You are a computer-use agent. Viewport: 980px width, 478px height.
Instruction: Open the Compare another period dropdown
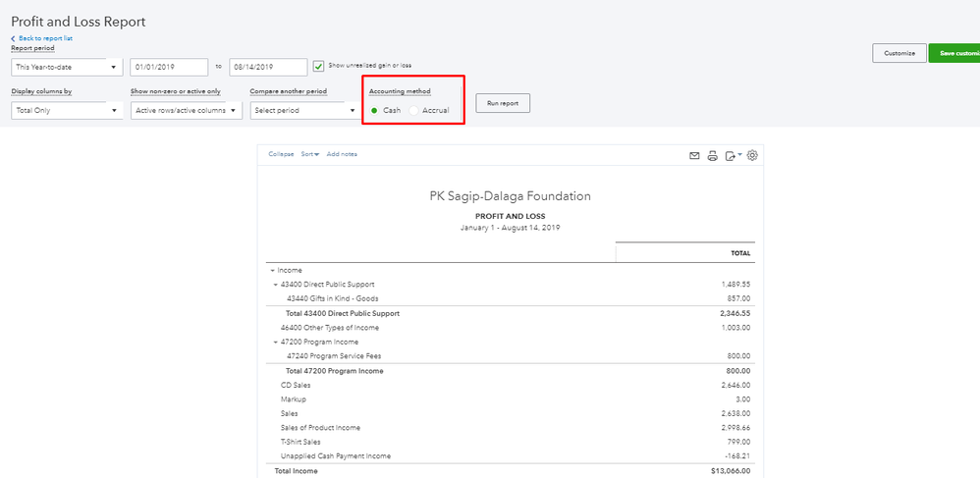click(304, 111)
